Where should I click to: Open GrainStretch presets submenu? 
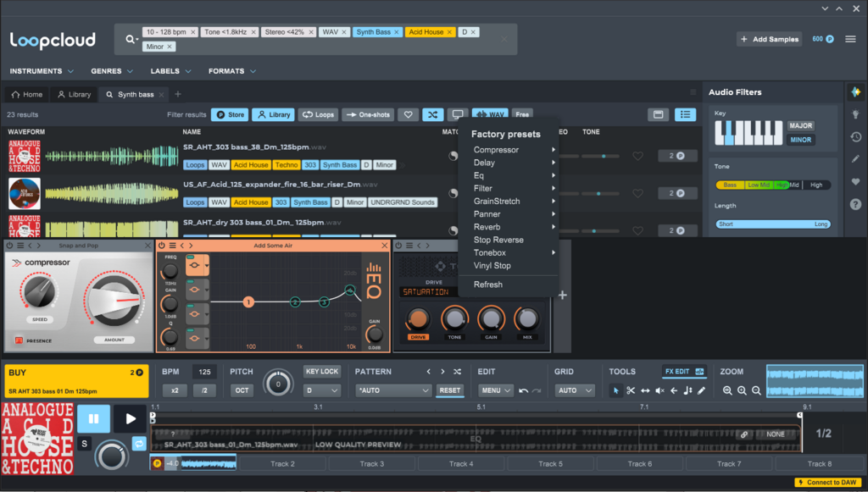point(509,202)
